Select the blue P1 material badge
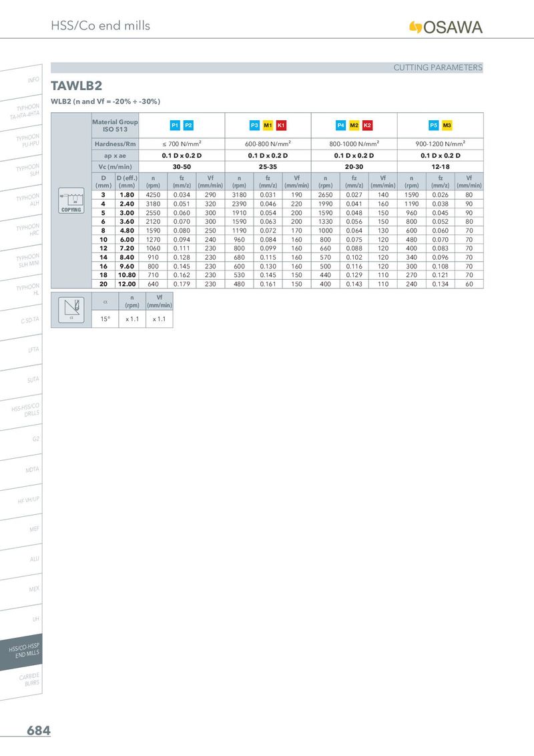Image resolution: width=534 pixels, height=756 pixels. (175, 126)
